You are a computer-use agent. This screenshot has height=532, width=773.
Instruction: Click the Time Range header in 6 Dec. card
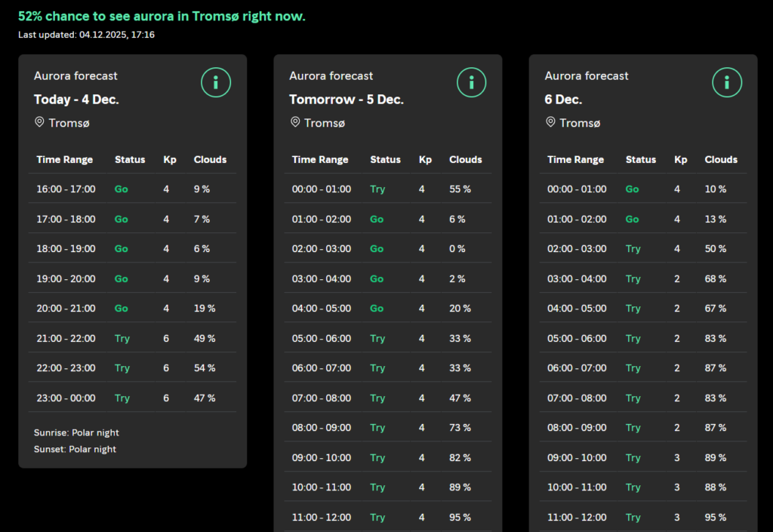(575, 159)
